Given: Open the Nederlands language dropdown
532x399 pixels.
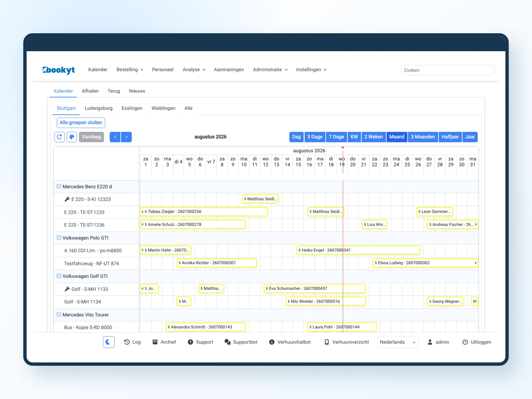Looking at the screenshot, I should click(398, 342).
